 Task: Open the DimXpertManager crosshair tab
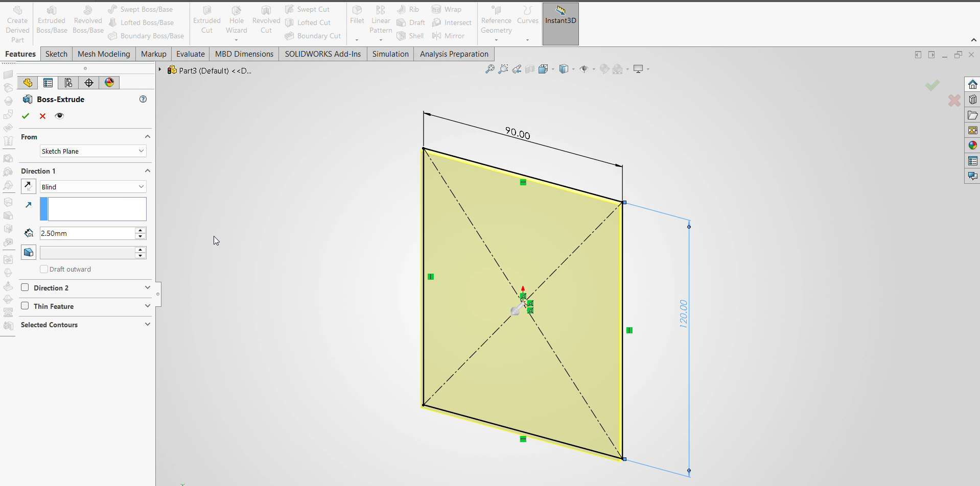point(89,83)
